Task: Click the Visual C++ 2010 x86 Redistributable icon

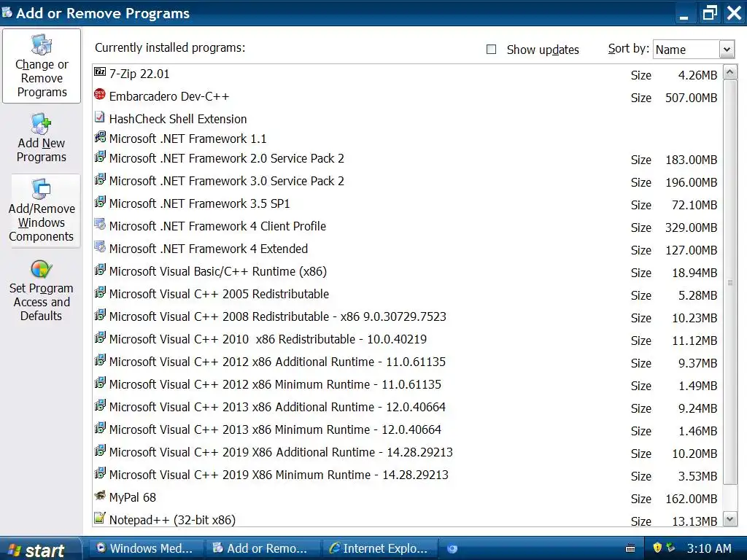Action: [100, 338]
